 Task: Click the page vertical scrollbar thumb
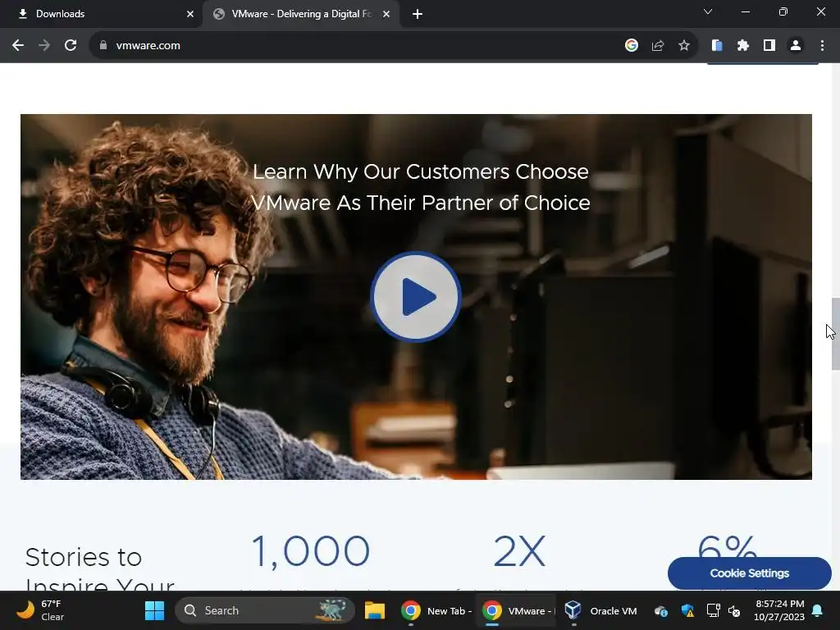pyautogui.click(x=835, y=333)
